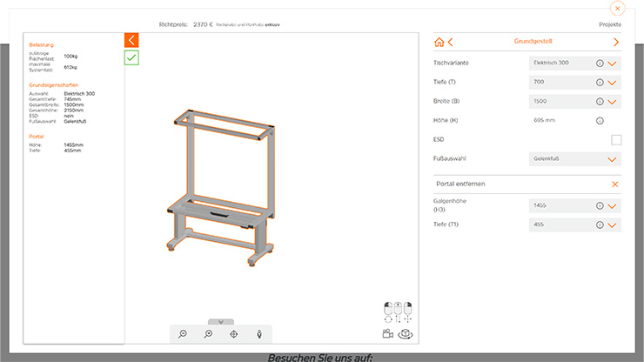
Task: Go to the home icon in the configurator
Action: point(439,42)
